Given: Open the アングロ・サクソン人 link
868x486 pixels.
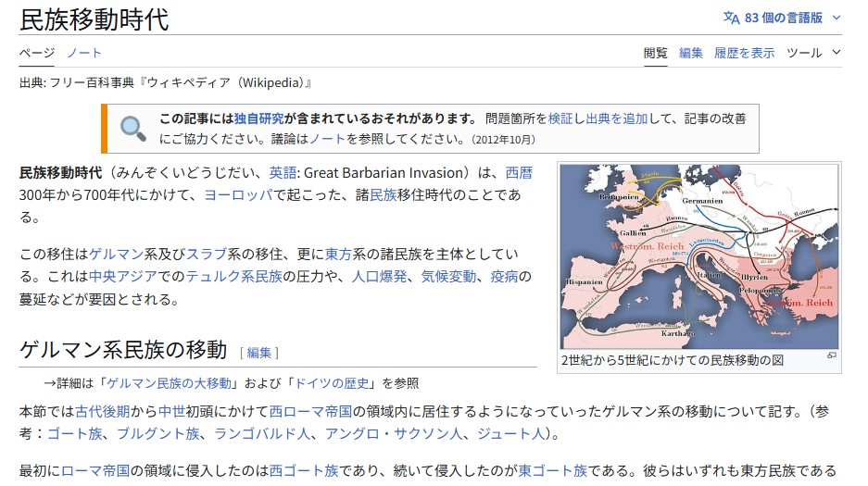Looking at the screenshot, I should pyautogui.click(x=394, y=433).
